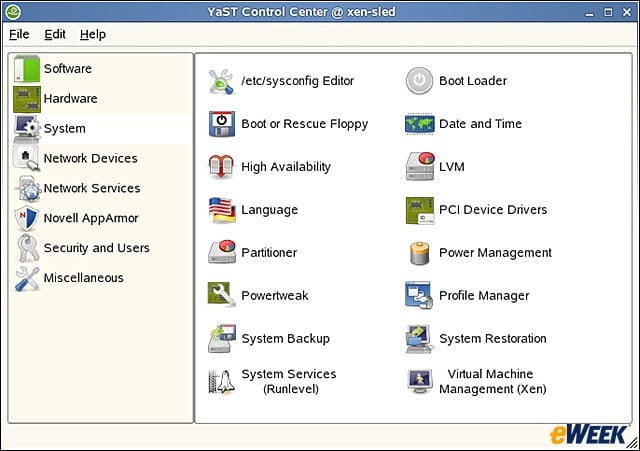Click the System Restoration label
This screenshot has height=451, width=640.
click(493, 338)
